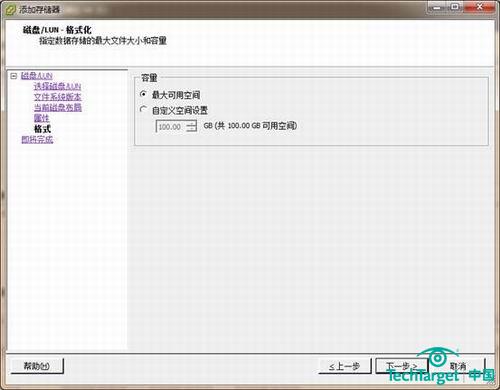Click the 添加存储器 title bar icon
The image size is (500, 390).
pyautogui.click(x=10, y=10)
